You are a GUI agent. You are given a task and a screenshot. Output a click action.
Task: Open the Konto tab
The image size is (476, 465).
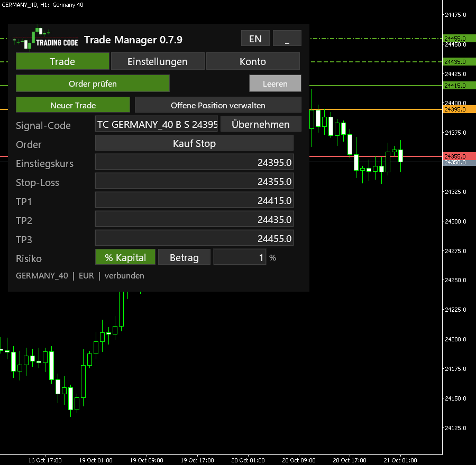point(253,61)
